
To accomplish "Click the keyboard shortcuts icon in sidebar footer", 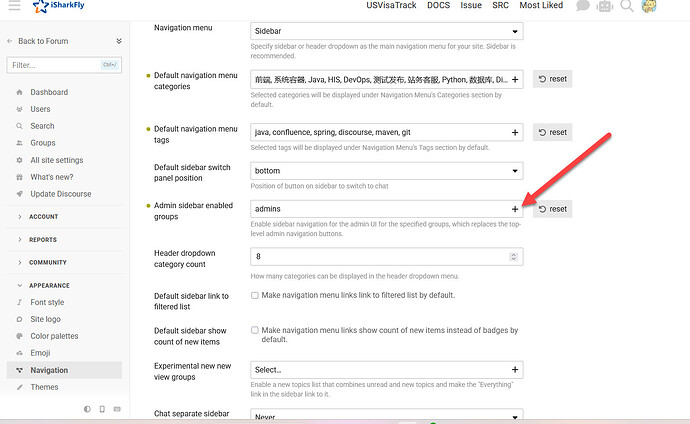I will [117, 409].
